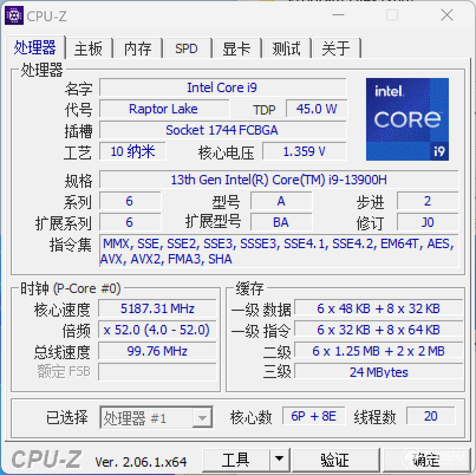
Task: Minimize the CPU-Z window
Action: (338, 14)
